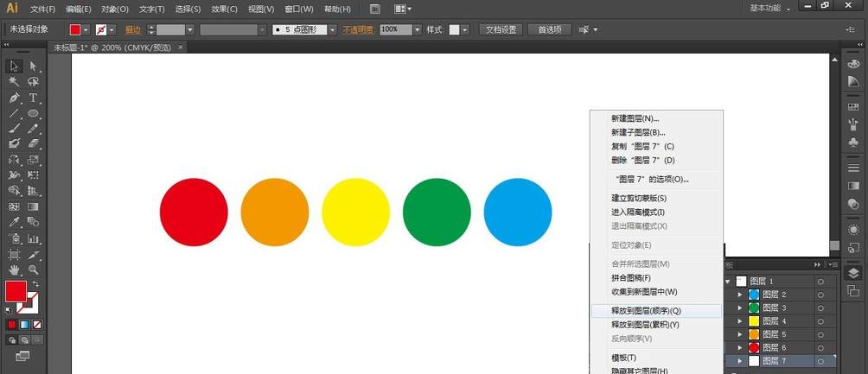This screenshot has width=868, height=374.
Task: Click the target circle for 图层 5
Action: point(820,333)
